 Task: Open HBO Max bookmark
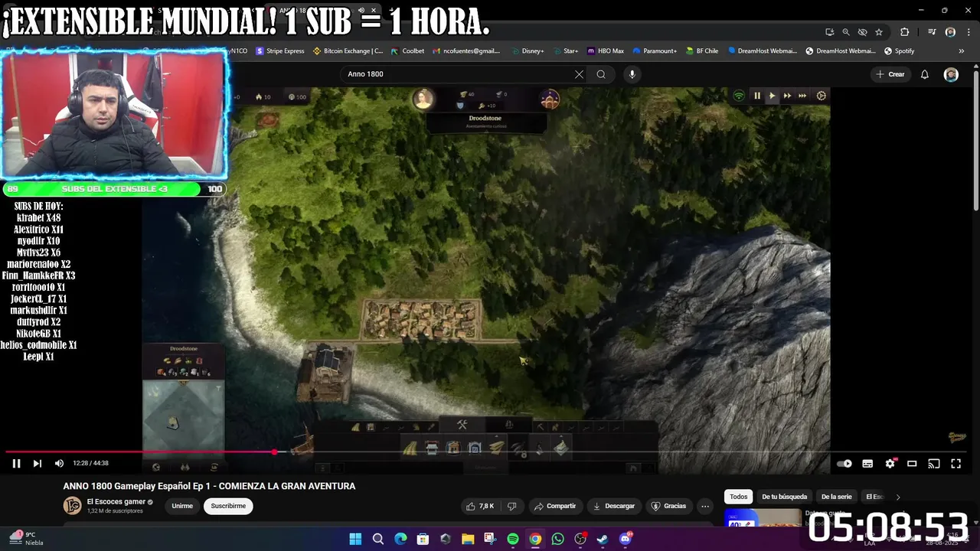coord(605,51)
